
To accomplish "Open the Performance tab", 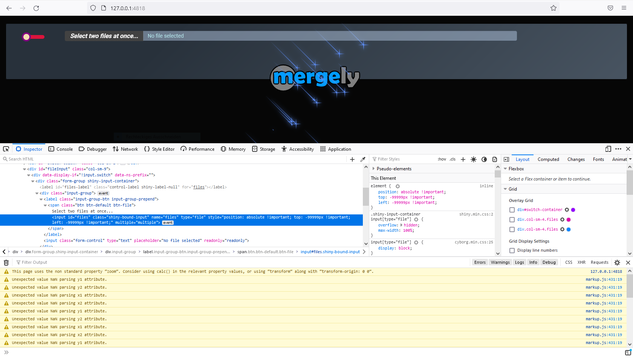I will [x=197, y=149].
